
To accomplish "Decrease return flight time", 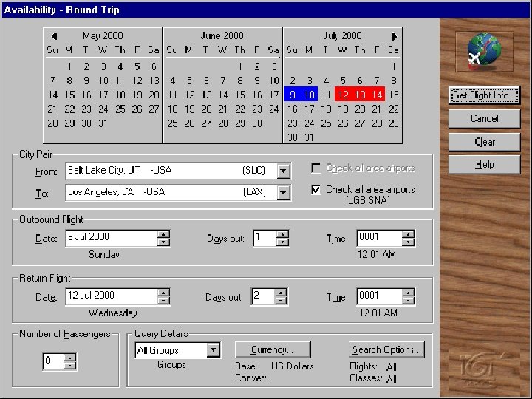I will [x=408, y=300].
